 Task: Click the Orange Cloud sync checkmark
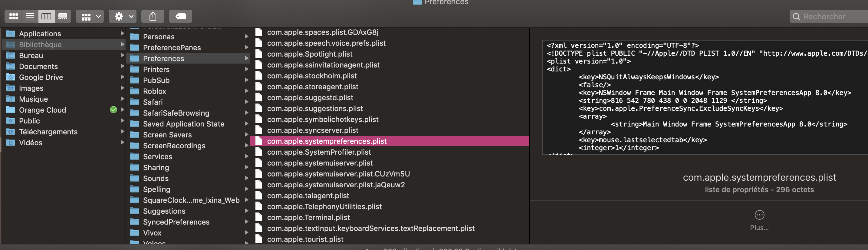click(x=113, y=110)
